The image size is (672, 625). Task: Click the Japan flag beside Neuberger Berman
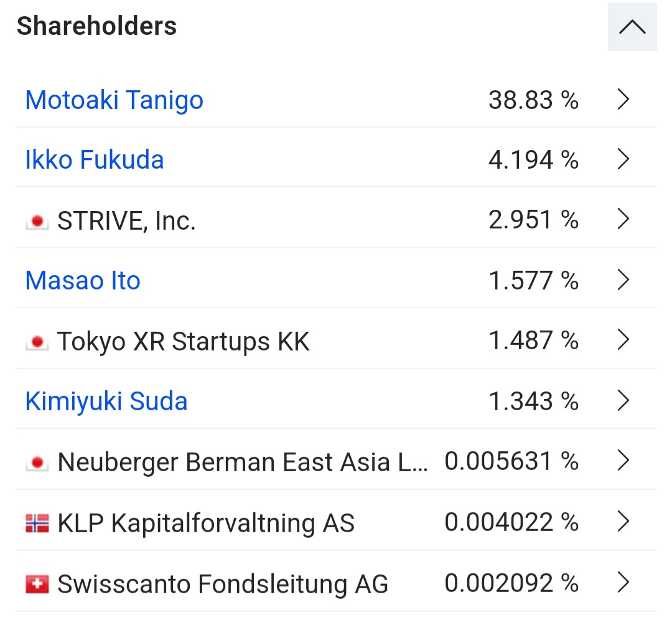(x=37, y=463)
